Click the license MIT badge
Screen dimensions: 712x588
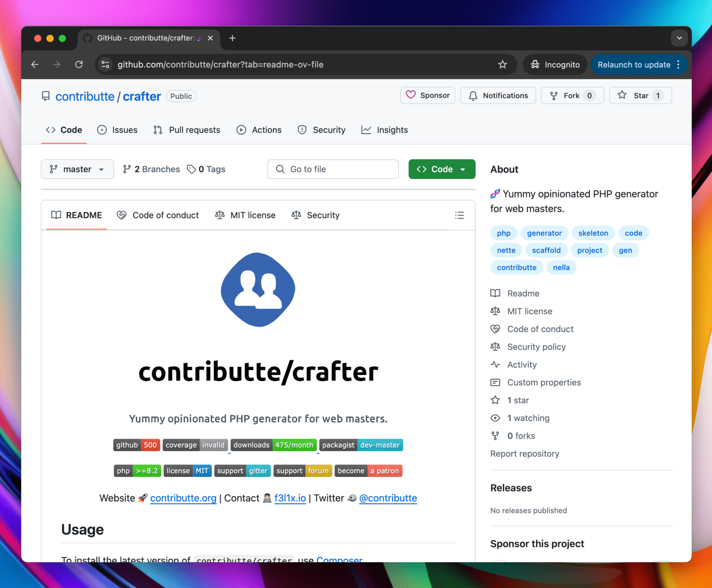point(188,471)
